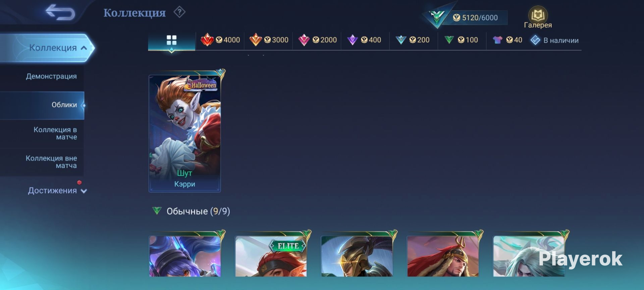The height and width of the screenshot is (290, 644).
Task: Filter skins by 2000 pink gem tier
Action: pyautogui.click(x=317, y=40)
